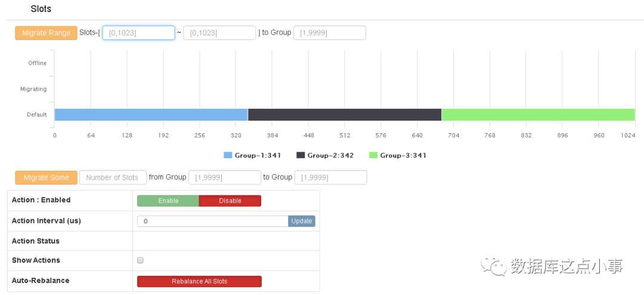Viewport: 644px width, 295px height.
Task: Click the Action : Enabled row label
Action: 41,200
